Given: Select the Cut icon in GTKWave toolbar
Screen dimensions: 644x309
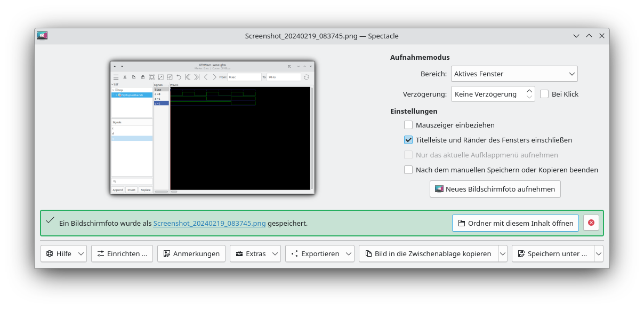Looking at the screenshot, I should (125, 77).
